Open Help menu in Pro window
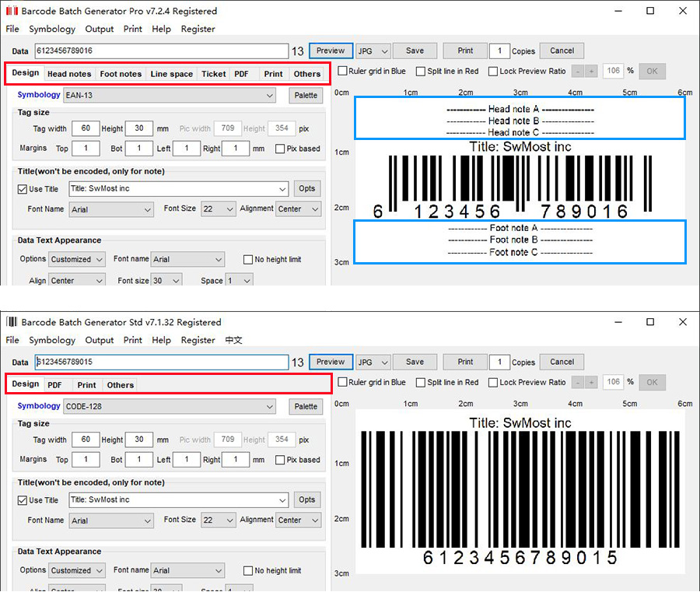The image size is (700, 592). (x=161, y=29)
